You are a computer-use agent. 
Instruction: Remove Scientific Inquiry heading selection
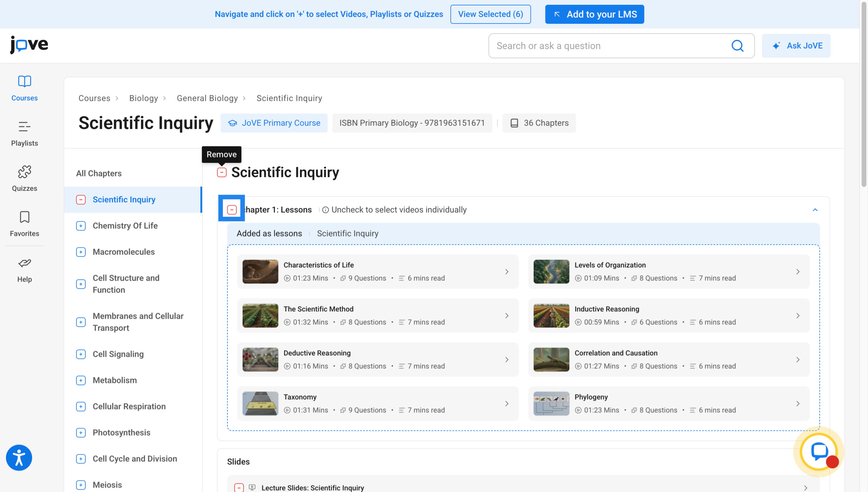tap(222, 172)
